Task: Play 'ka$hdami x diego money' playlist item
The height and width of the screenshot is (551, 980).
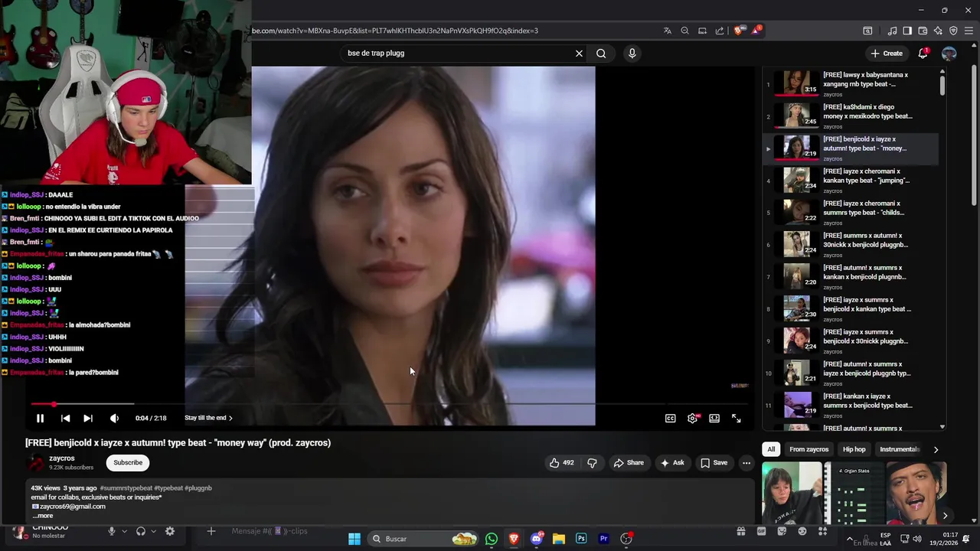Action: coord(852,115)
